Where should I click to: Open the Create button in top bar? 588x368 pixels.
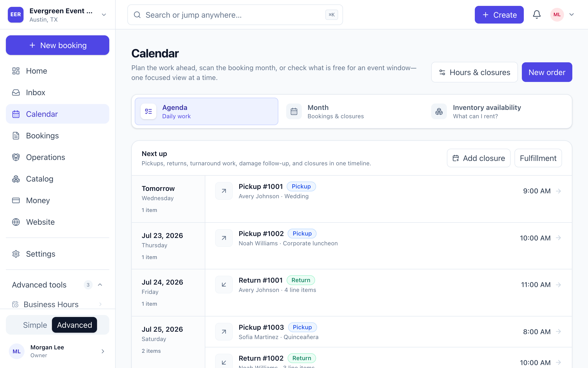(x=499, y=15)
